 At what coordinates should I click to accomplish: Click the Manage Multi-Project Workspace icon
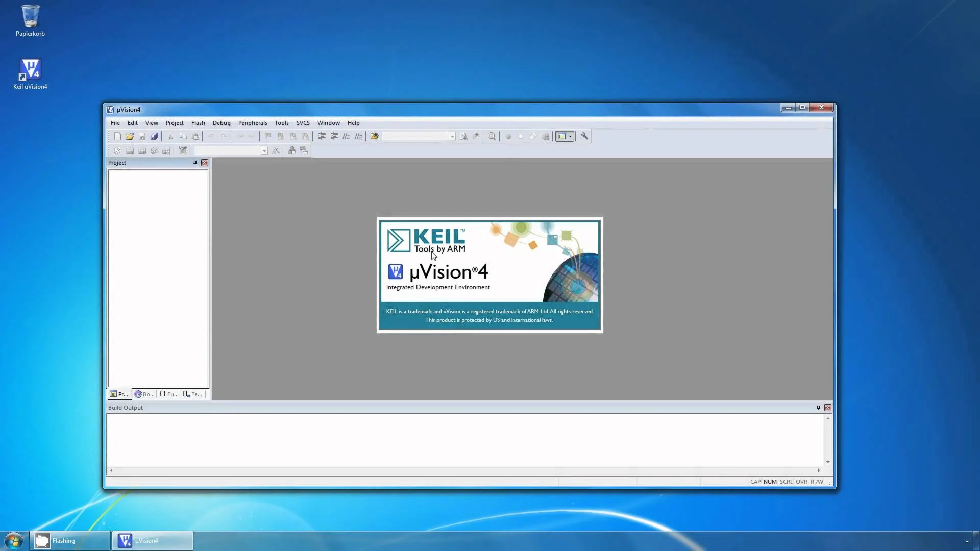click(304, 151)
